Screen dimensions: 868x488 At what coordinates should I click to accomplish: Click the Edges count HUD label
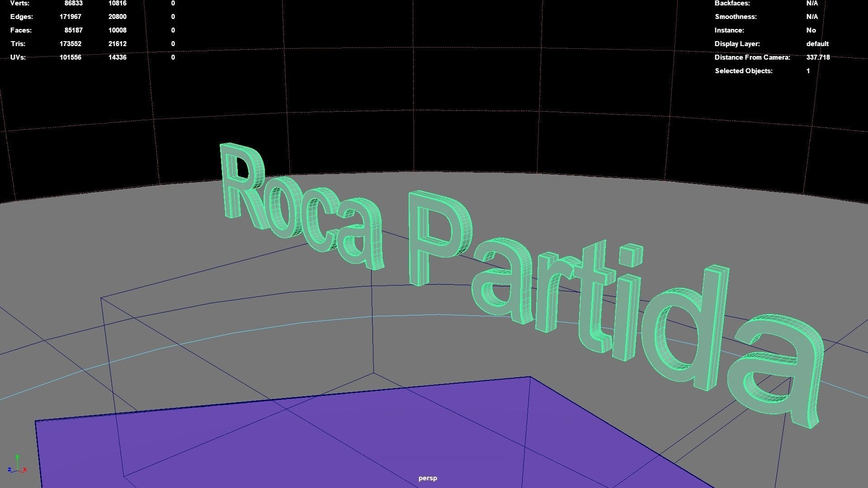22,17
